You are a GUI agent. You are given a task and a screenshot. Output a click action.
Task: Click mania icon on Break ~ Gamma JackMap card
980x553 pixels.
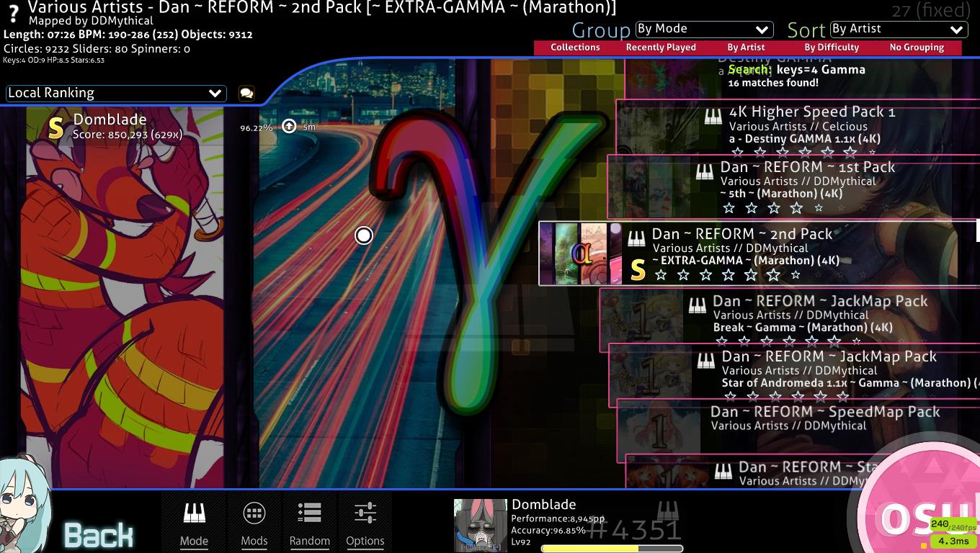[697, 306]
